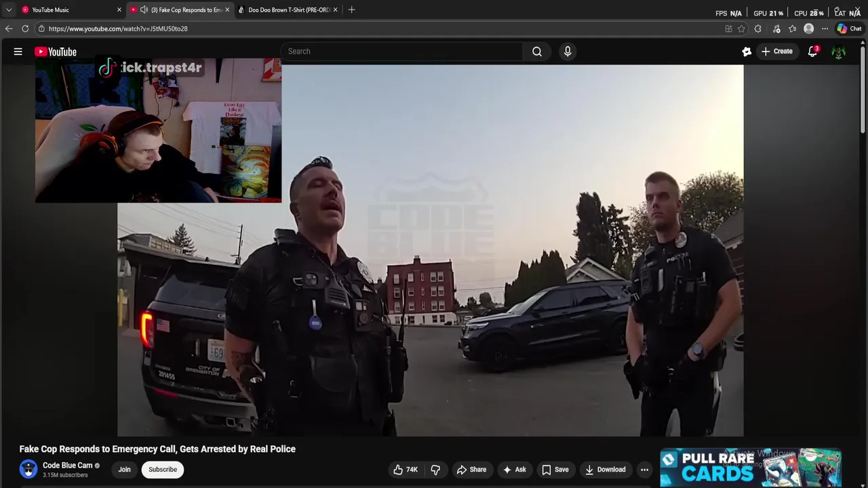This screenshot has height=488, width=868.
Task: Like the video with 74K likes
Action: click(406, 470)
